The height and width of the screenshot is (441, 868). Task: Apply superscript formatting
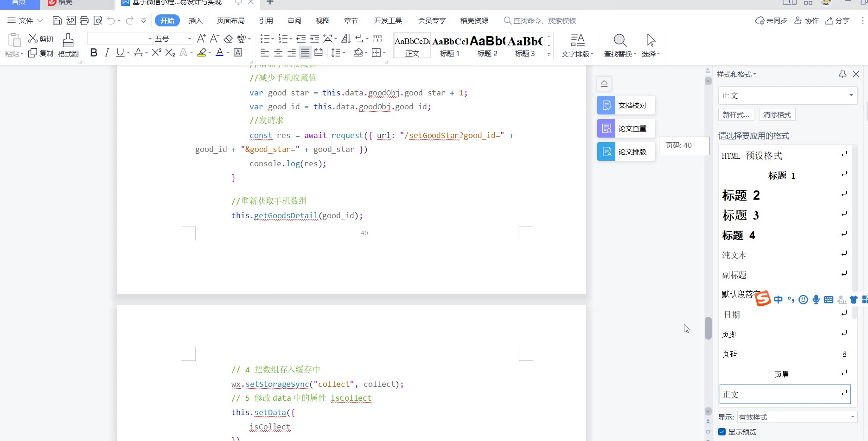156,53
